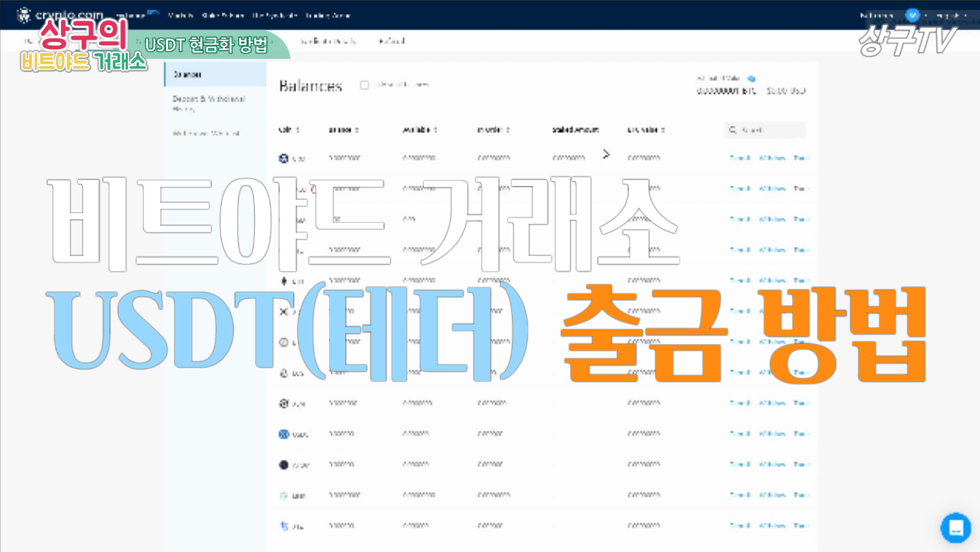Click the Crypto.com logo in header
This screenshot has height=552, width=980.
click(60, 15)
